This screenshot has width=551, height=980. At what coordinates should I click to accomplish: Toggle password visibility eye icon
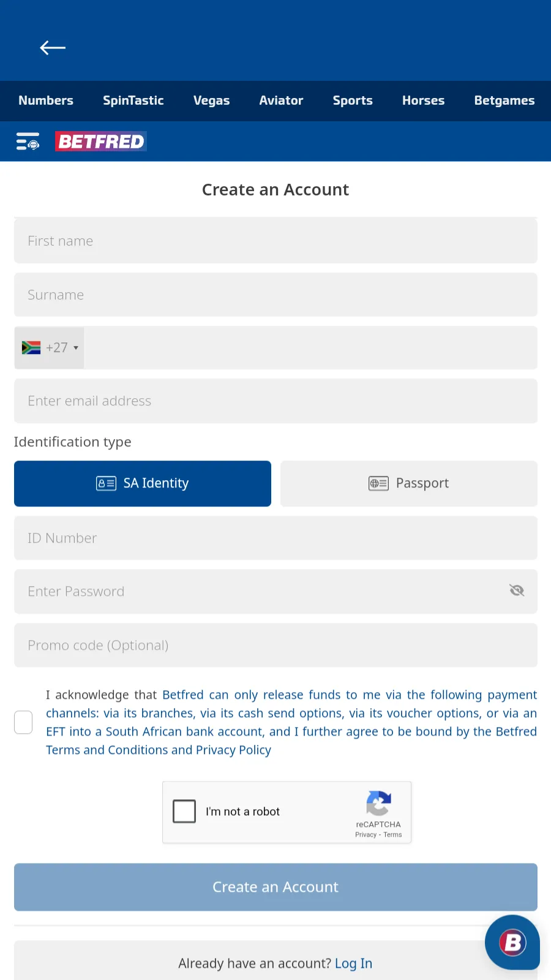[517, 590]
